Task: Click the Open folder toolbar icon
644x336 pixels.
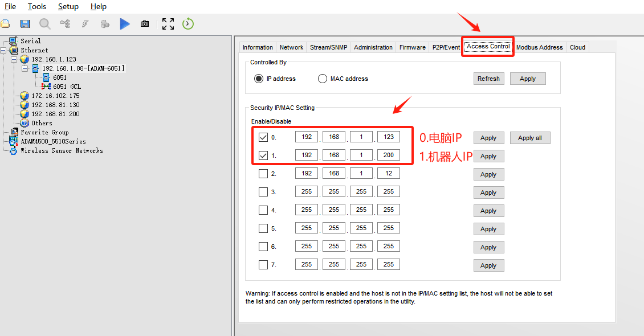Action: pos(5,24)
